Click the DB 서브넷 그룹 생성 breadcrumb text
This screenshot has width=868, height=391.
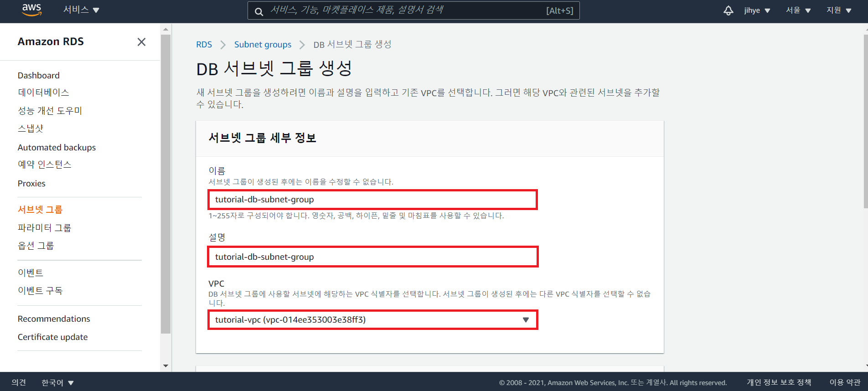[x=352, y=45]
